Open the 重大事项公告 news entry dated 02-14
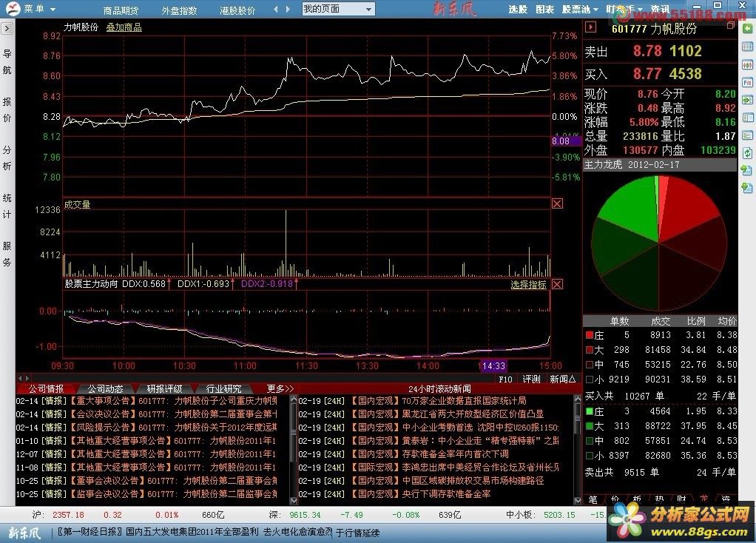This screenshot has height=543, width=756. (x=146, y=401)
